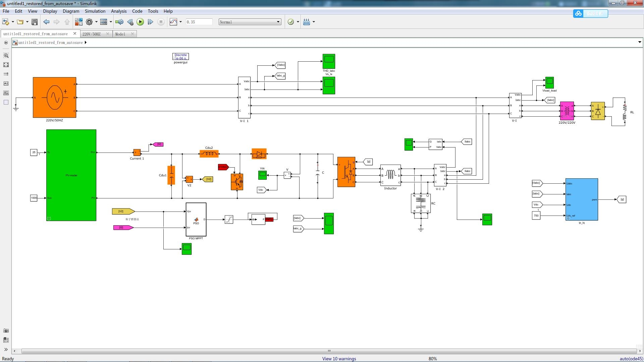Open the Library Browser icon
This screenshot has height=362, width=644.
point(78,22)
